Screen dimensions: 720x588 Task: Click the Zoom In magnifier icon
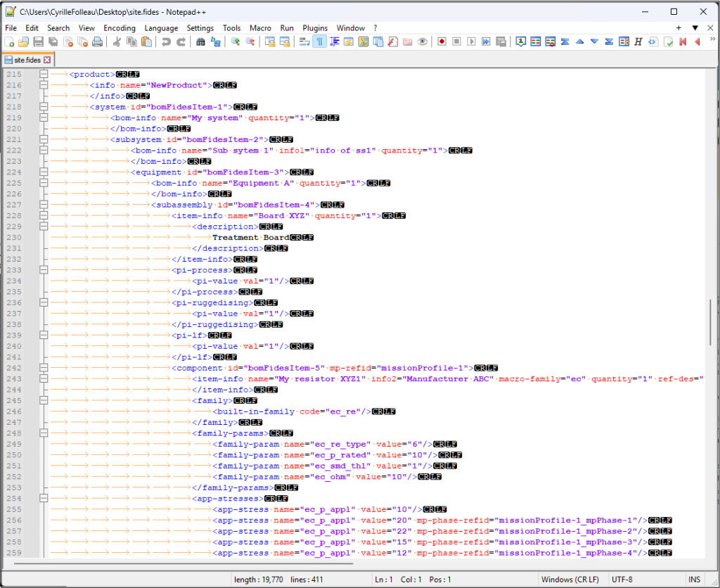(x=235, y=42)
